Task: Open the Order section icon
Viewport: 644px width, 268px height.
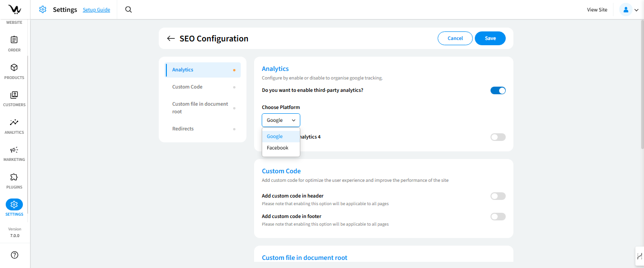Action: coord(14,40)
